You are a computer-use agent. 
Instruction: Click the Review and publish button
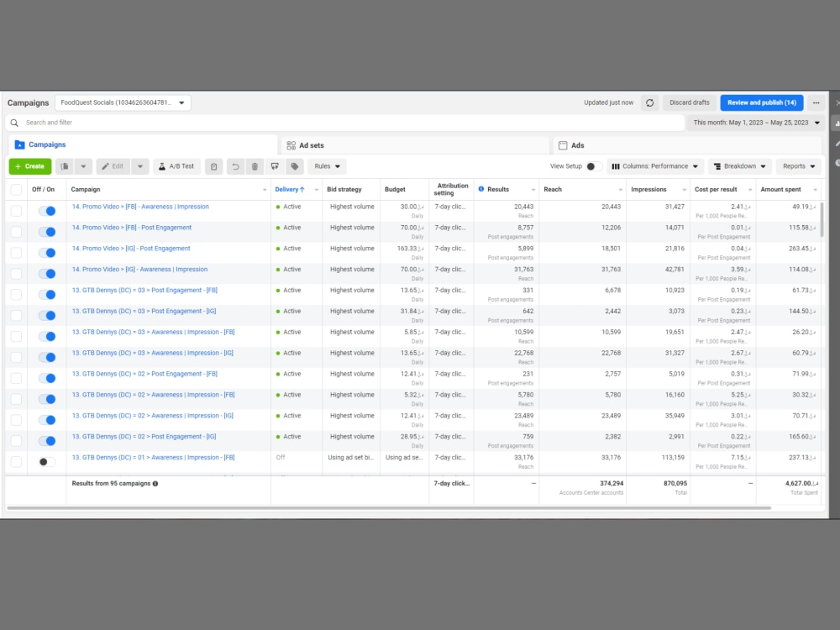pos(761,102)
